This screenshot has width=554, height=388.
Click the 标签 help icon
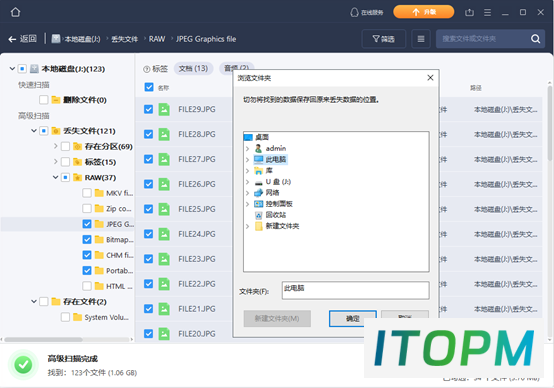(x=146, y=69)
